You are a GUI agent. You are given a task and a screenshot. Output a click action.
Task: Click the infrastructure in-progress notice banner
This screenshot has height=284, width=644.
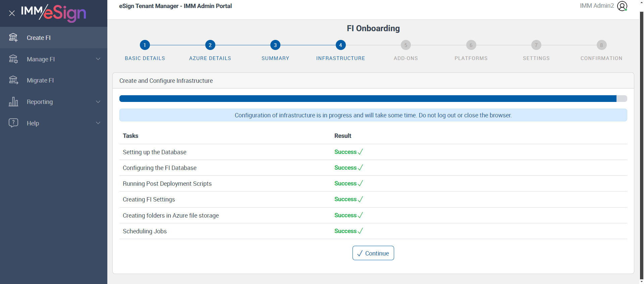point(373,115)
